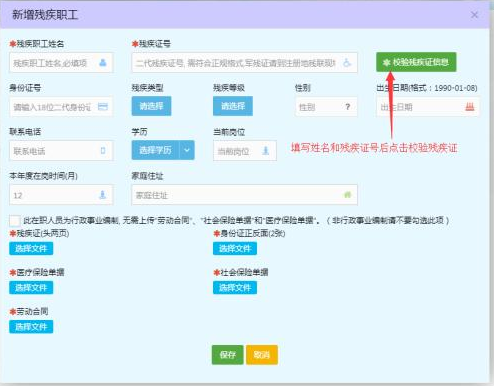Close the 新增残疾职工 dialog

click(x=474, y=15)
